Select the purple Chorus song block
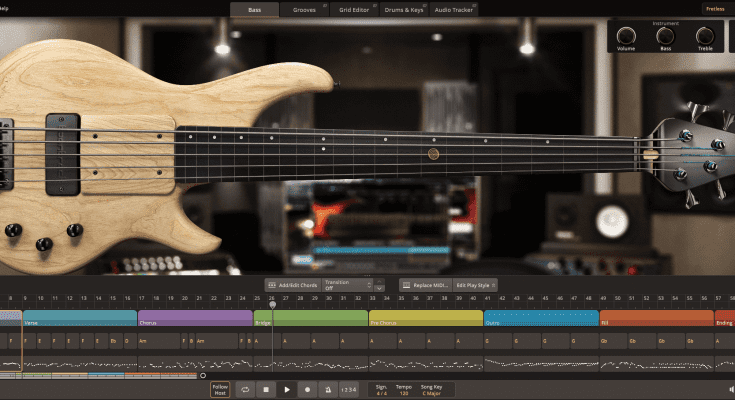 coord(195,317)
